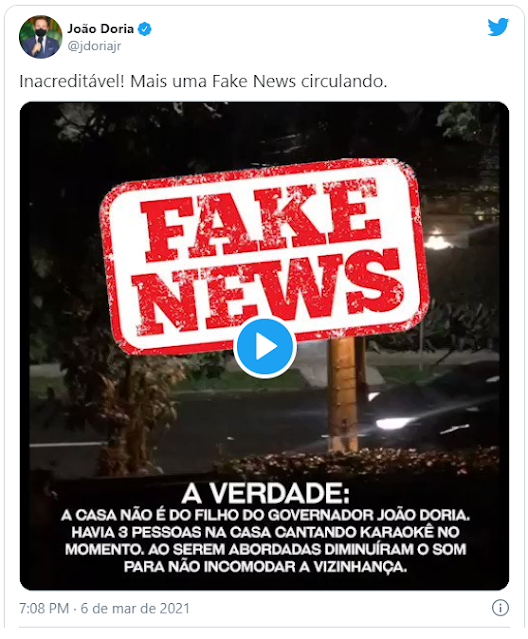Open the tweet info icon
Screen dimensions: 528x639
[x=500, y=608]
